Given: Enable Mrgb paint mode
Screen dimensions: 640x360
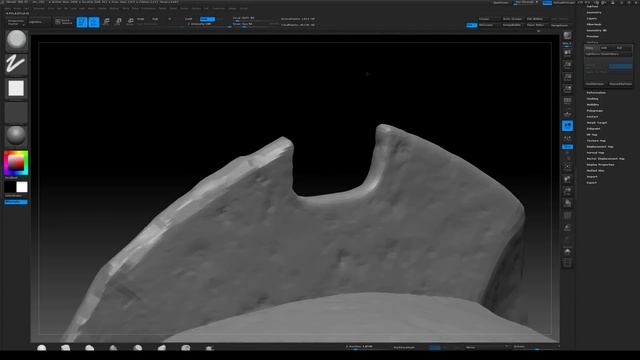Looking at the screenshot, I should [140, 19].
